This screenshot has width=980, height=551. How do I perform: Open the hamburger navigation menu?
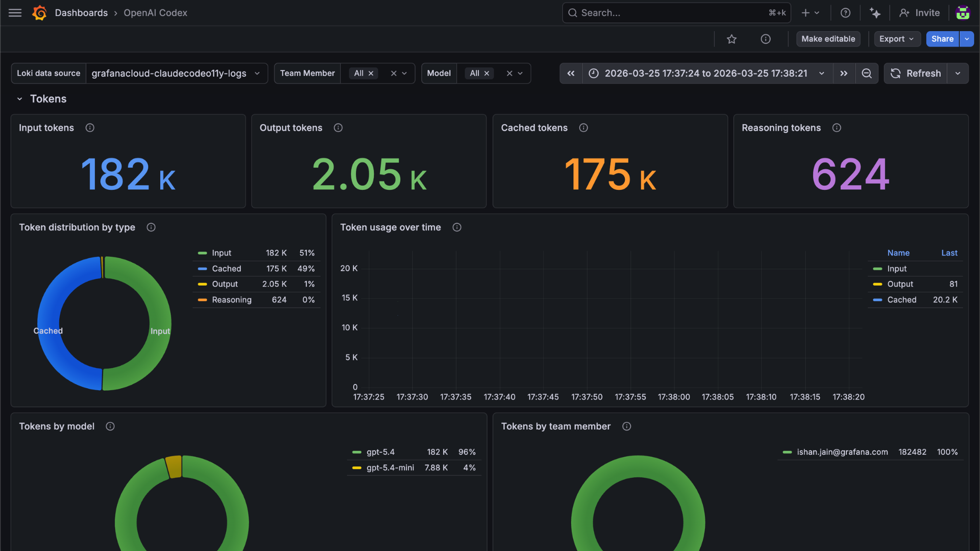tap(15, 13)
